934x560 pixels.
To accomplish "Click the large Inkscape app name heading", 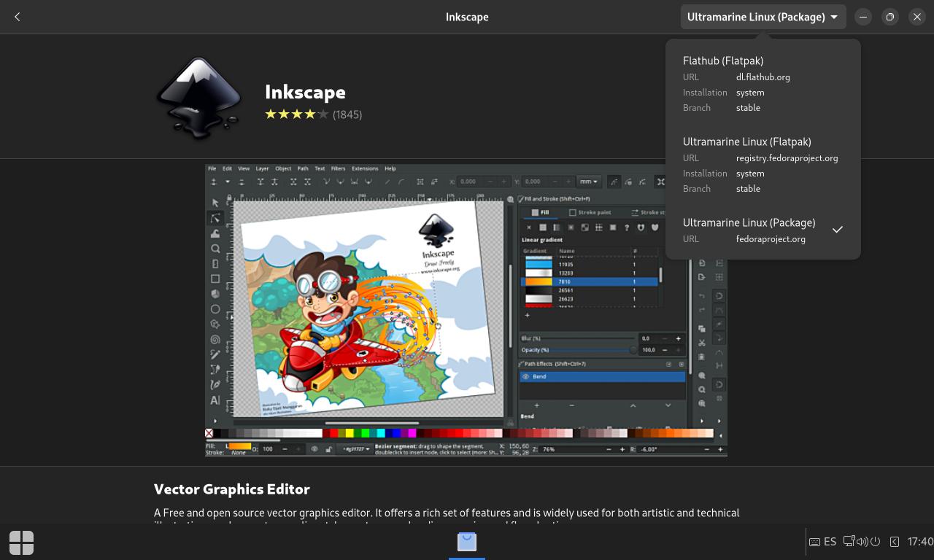I will [305, 92].
